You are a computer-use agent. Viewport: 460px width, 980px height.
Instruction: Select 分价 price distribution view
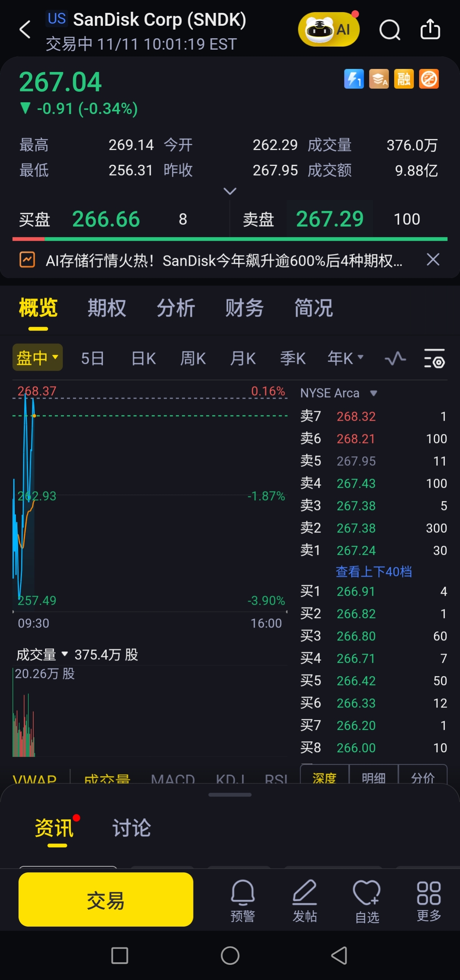pyautogui.click(x=423, y=775)
